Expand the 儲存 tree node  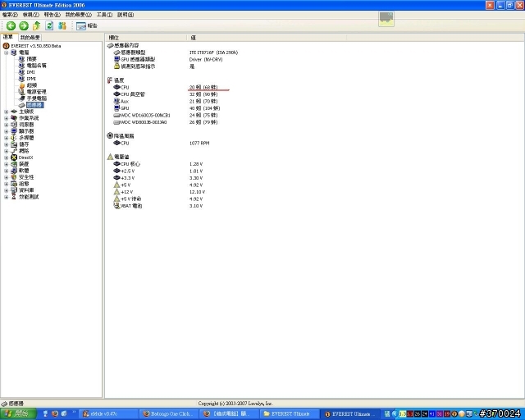click(6, 144)
